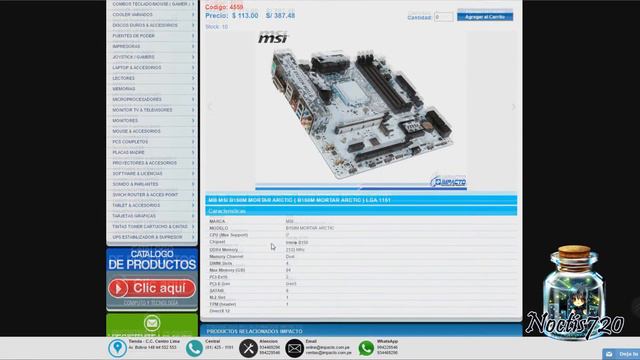Click the Cantidad quantity input field

(444, 17)
